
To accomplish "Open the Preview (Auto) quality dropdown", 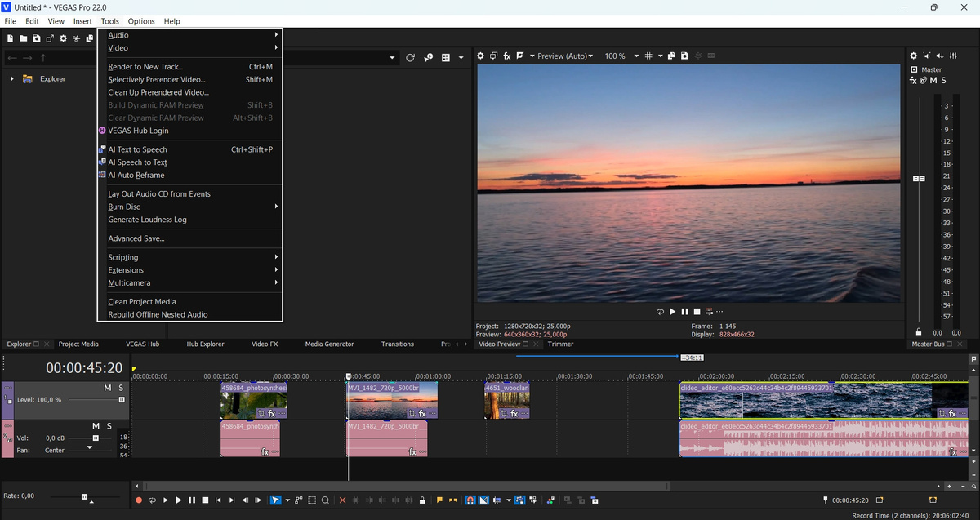I will pos(562,56).
